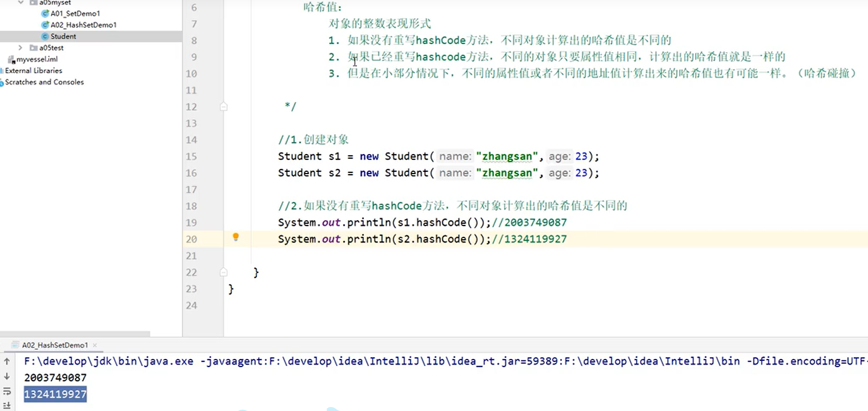The height and width of the screenshot is (411, 868).
Task: Select External Libraries node
Action: pyautogui.click(x=33, y=71)
